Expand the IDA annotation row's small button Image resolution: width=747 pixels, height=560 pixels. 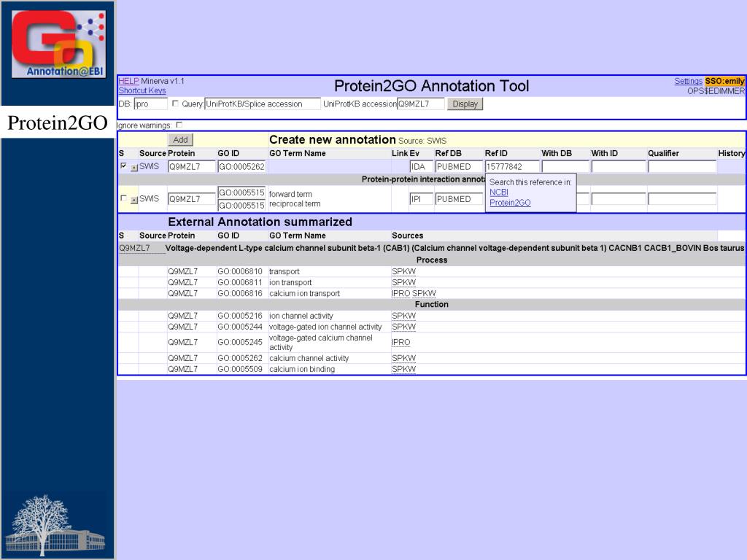[134, 168]
